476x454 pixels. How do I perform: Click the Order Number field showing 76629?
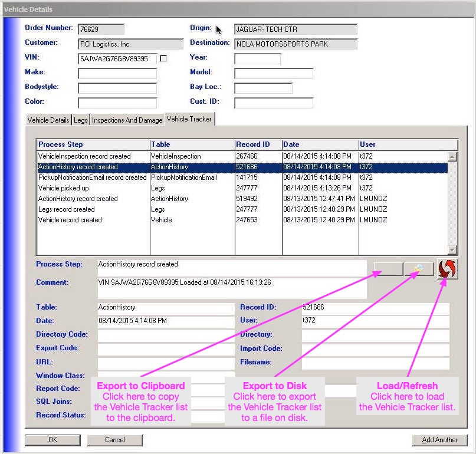101,29
